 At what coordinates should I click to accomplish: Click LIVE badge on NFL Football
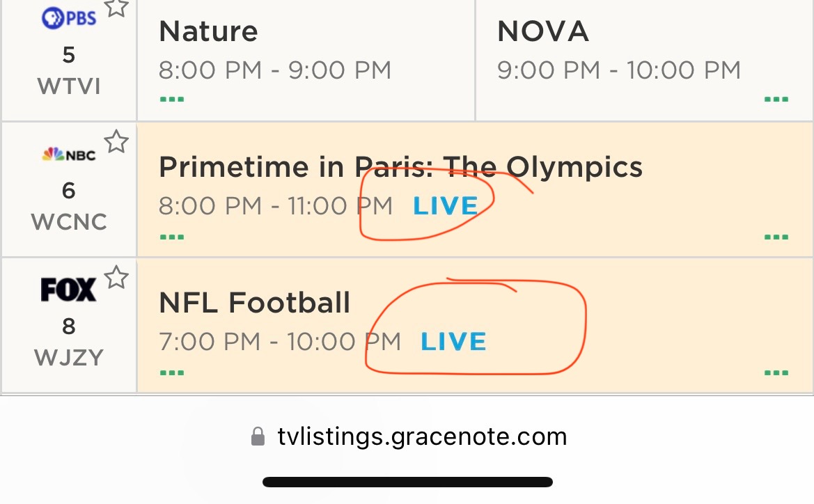pyautogui.click(x=453, y=342)
